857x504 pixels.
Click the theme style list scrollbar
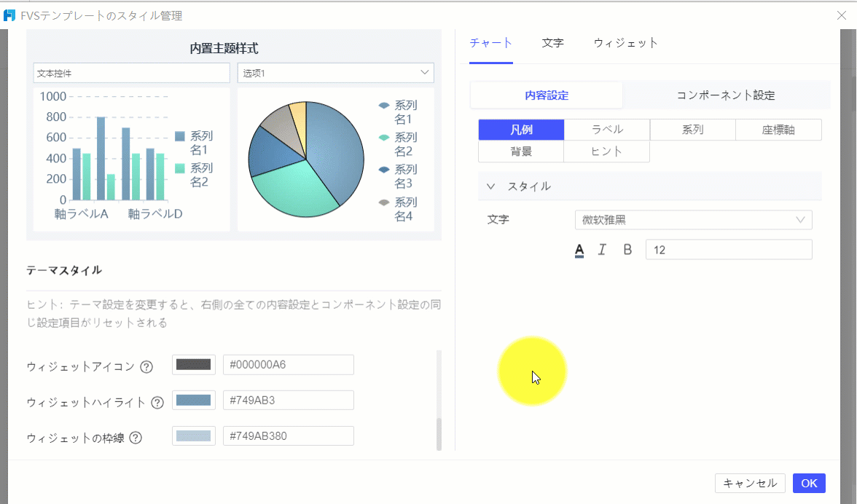click(x=439, y=434)
